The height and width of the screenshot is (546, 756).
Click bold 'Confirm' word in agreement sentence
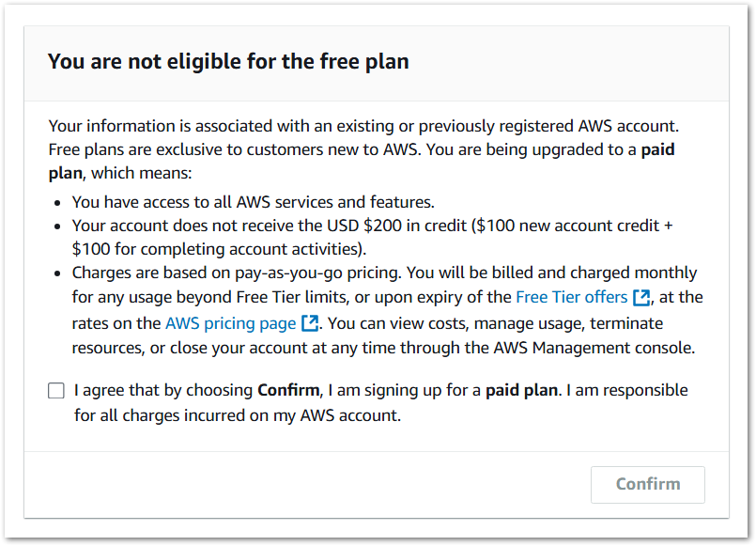288,390
